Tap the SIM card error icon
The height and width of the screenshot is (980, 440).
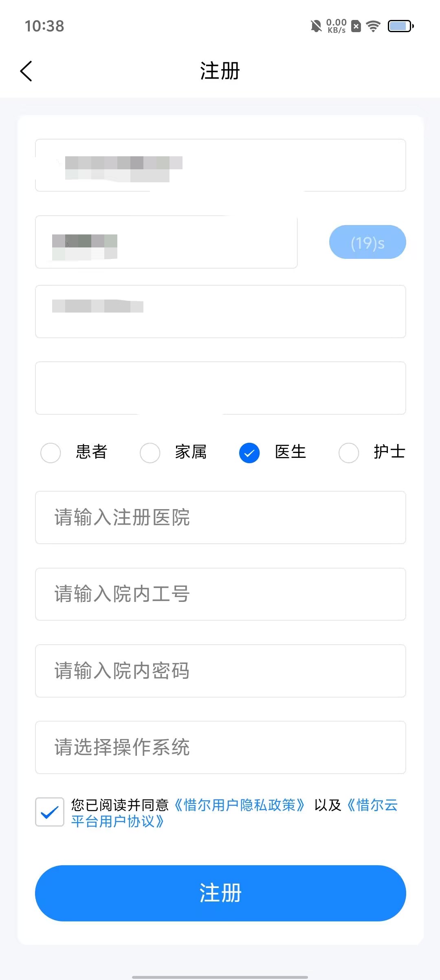pos(356,26)
